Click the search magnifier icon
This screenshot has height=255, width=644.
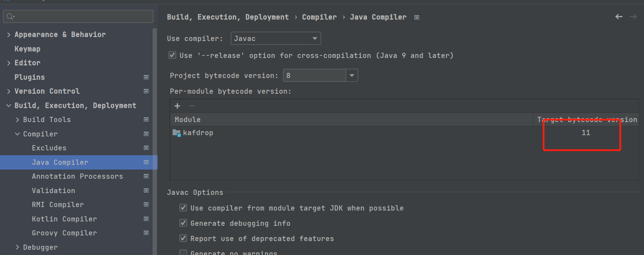pos(10,17)
